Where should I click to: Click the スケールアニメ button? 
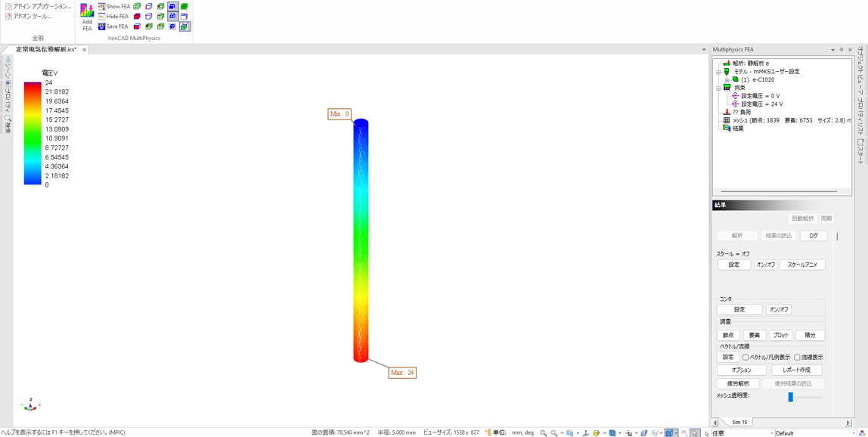tap(803, 265)
